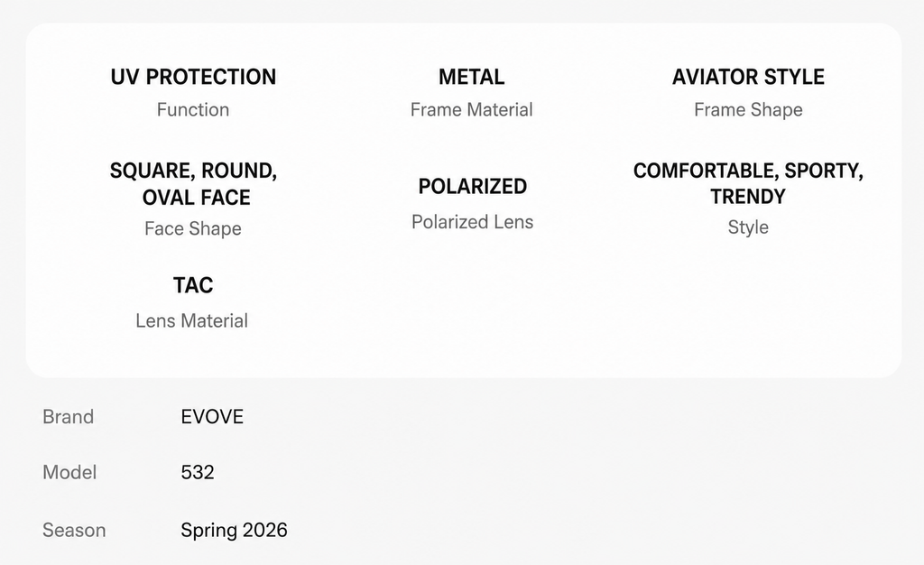Click COMFORTABLE, SPORTY, TRENDY text

point(748,183)
